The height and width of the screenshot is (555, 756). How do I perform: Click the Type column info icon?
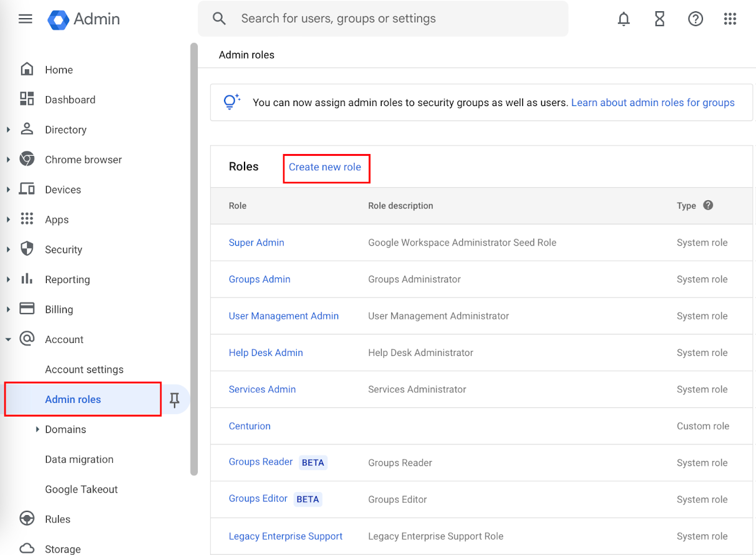708,205
